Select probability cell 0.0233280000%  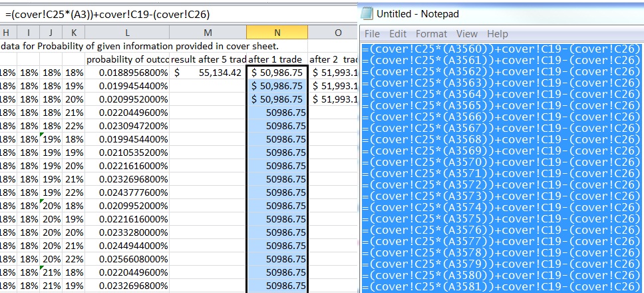pos(127,232)
